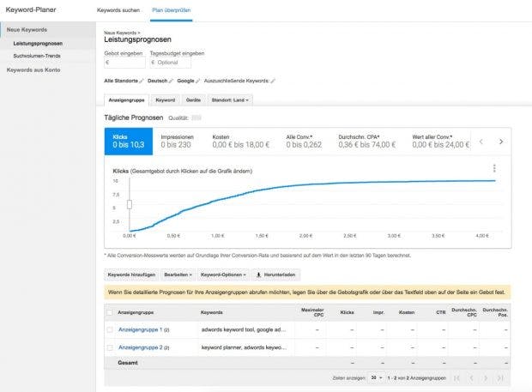The height and width of the screenshot is (392, 532).
Task: Sort by Klicks column header
Action: pyautogui.click(x=347, y=312)
